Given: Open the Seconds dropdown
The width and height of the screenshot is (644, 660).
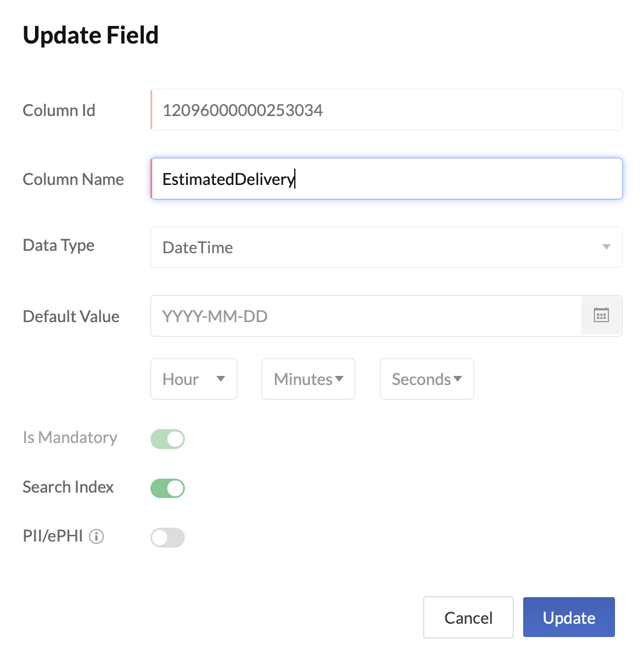Looking at the screenshot, I should pyautogui.click(x=427, y=379).
